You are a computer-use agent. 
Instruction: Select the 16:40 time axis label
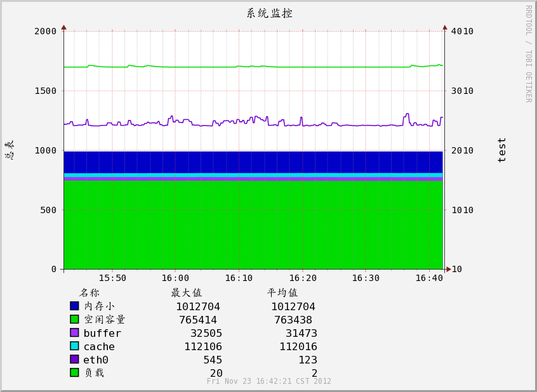[429, 278]
